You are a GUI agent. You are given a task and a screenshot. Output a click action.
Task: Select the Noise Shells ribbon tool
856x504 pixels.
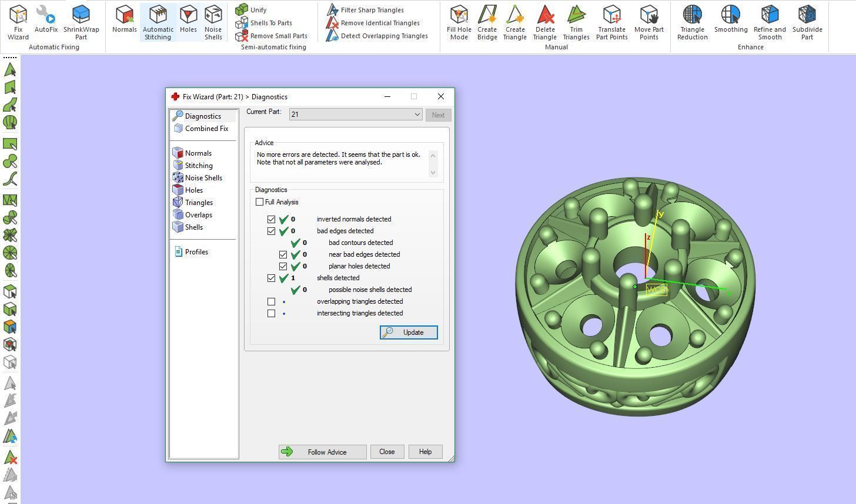(213, 22)
